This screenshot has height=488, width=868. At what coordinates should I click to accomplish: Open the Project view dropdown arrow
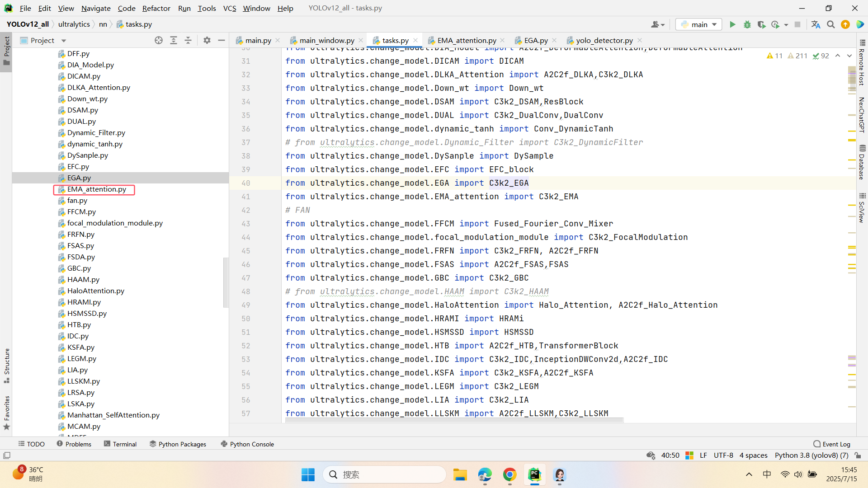(64, 41)
